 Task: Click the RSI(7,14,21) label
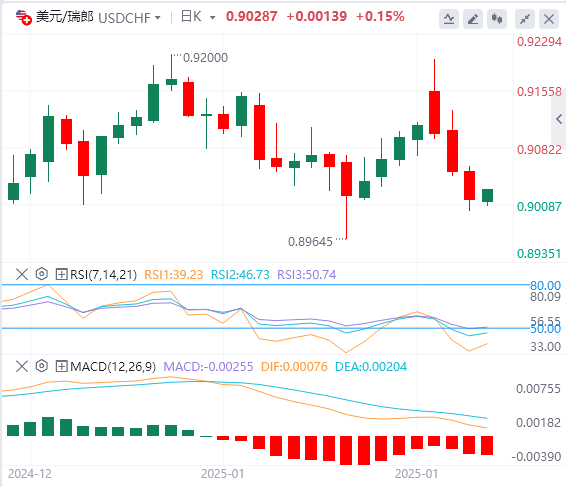104,275
